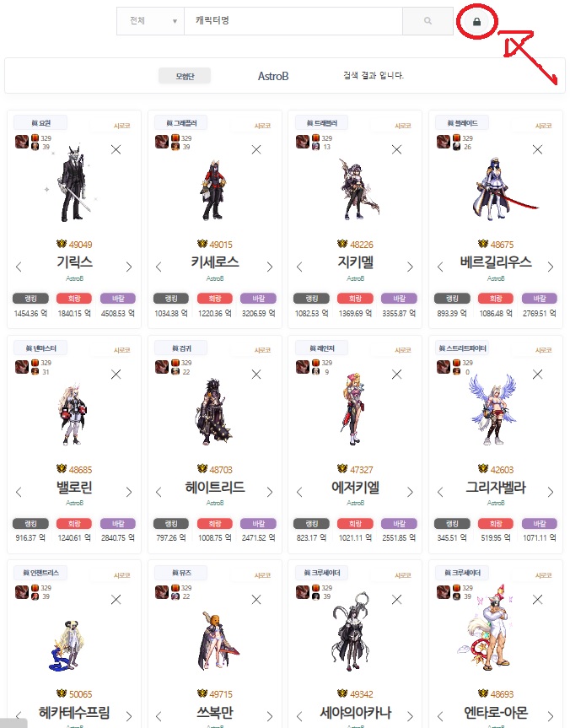Click 시로코 label on 에저키엘 card
Screen dimensions: 570x728
(x=403, y=351)
